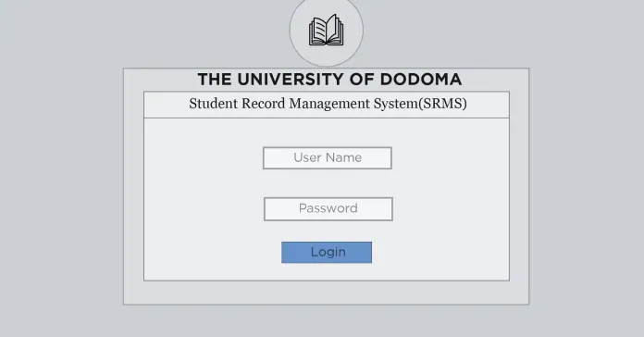The height and width of the screenshot is (337, 644).
Task: Click the word System(SRMS) in the subtitle bar
Action: [420, 104]
